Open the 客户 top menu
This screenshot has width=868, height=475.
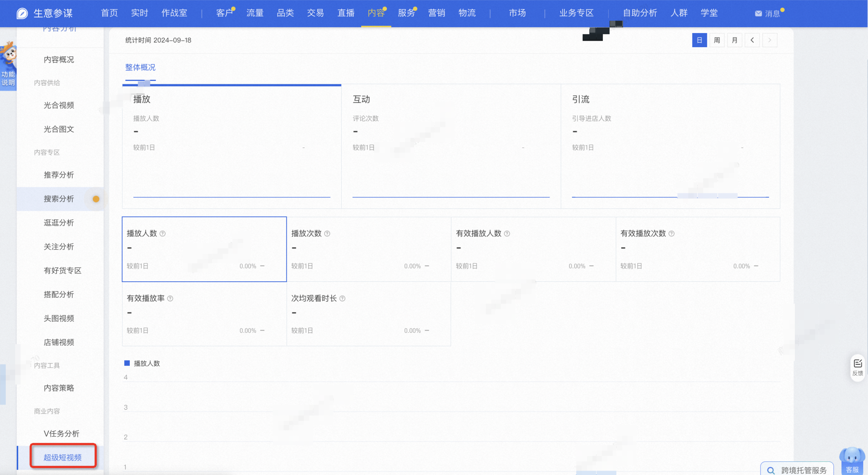click(x=225, y=13)
